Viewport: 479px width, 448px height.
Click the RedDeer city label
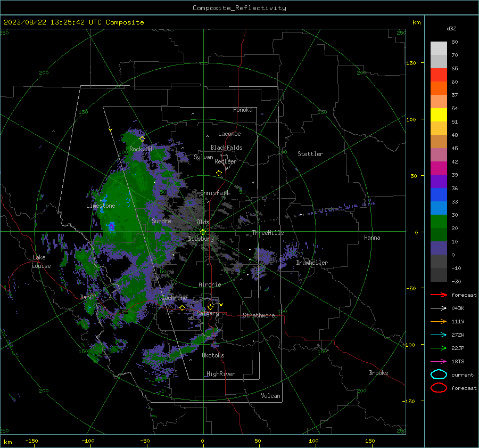(226, 161)
